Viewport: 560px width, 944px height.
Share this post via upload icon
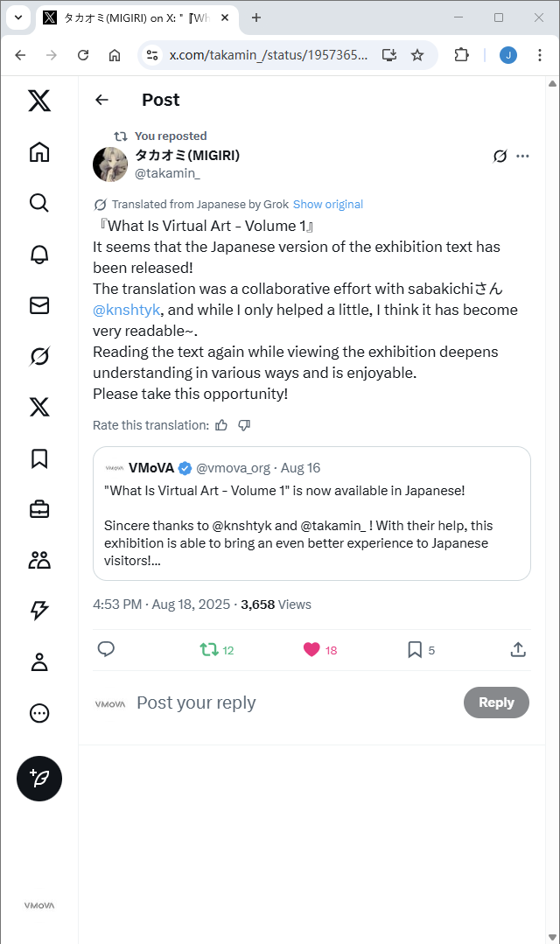click(x=518, y=649)
